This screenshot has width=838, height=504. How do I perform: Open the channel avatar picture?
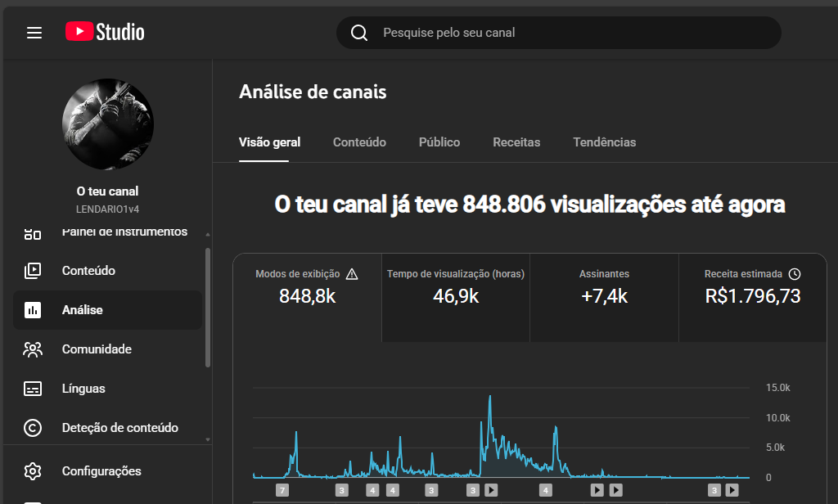pyautogui.click(x=108, y=124)
